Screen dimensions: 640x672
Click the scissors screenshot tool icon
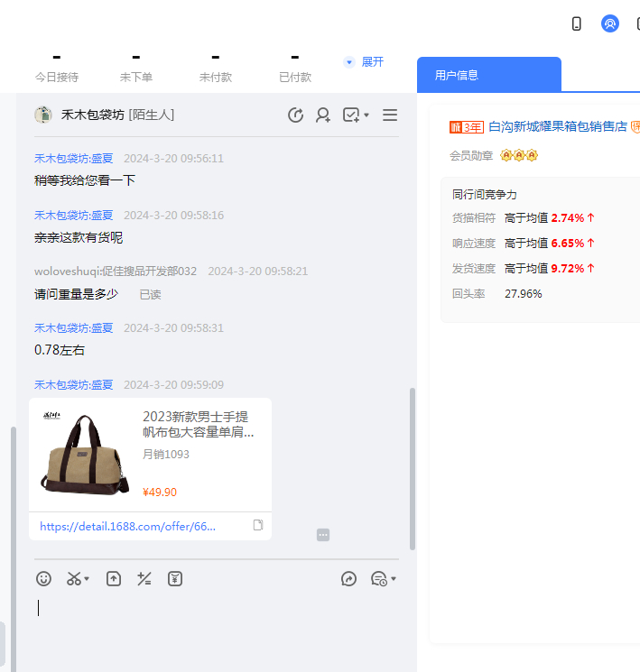[74, 579]
